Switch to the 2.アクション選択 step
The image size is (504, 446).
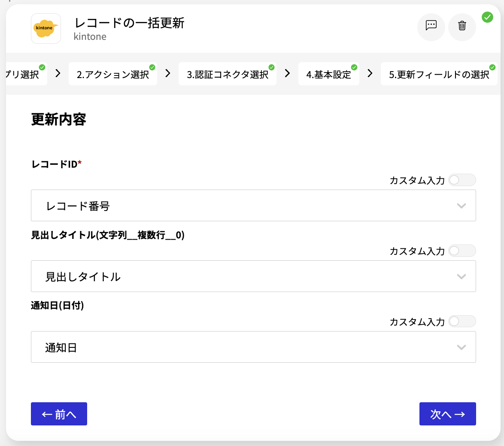coord(113,74)
